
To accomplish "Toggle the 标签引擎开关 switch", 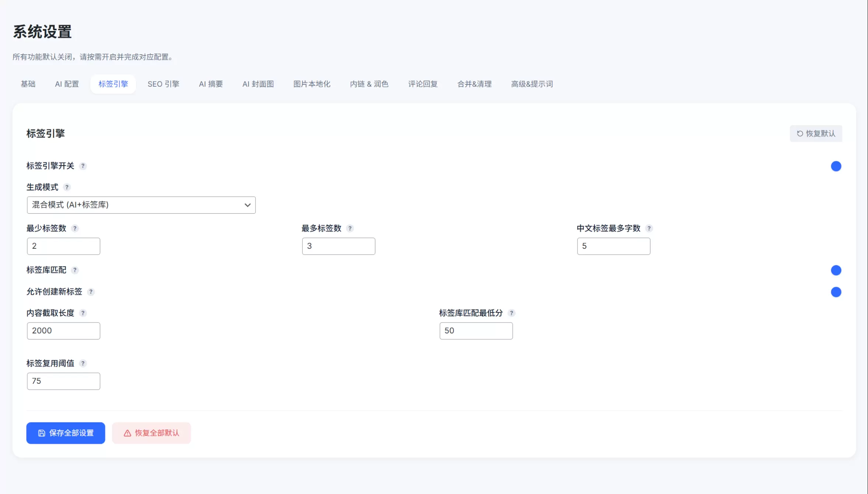I will 836,166.
